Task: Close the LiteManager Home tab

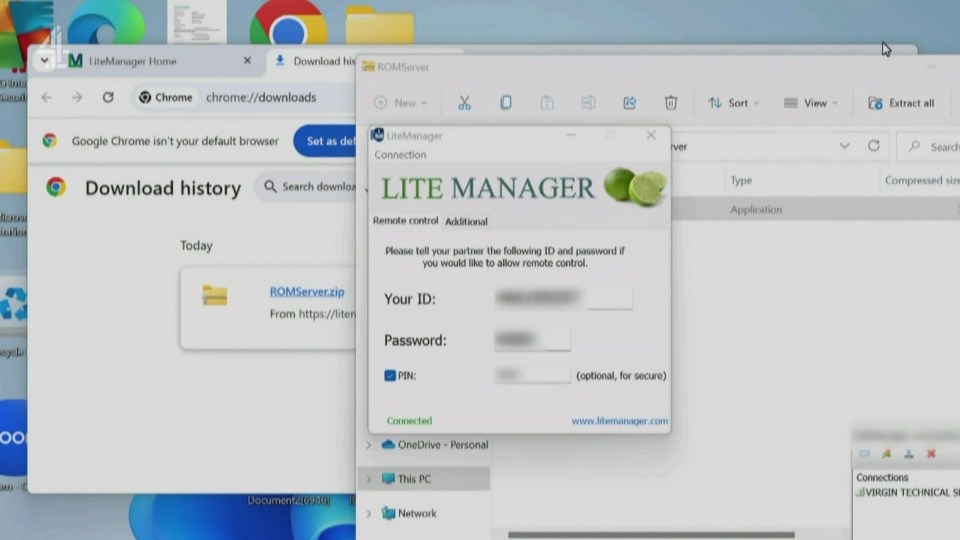Action: 247,61
